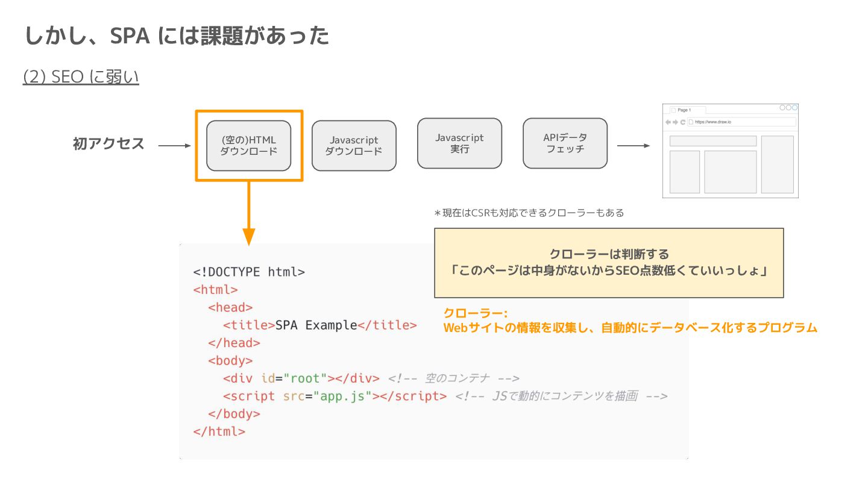Image resolution: width=868 pixels, height=488 pixels.
Task: Click the orange definition Webサイトの情報を収集し…
Action: coord(630,328)
